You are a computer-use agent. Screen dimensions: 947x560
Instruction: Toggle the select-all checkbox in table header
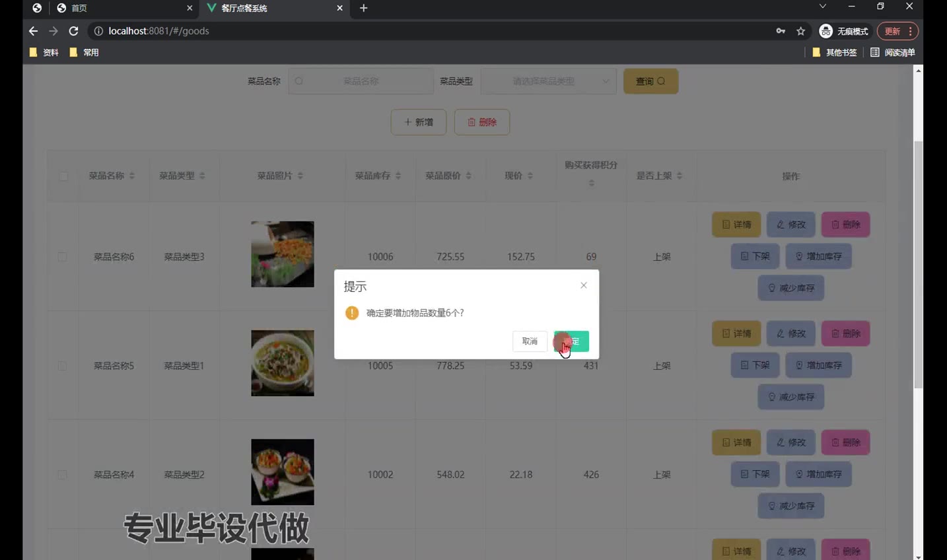(63, 176)
